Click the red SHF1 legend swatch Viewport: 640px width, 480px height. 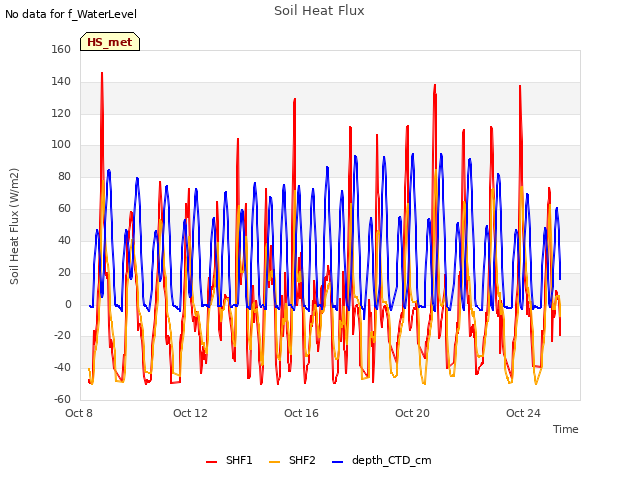(211, 462)
